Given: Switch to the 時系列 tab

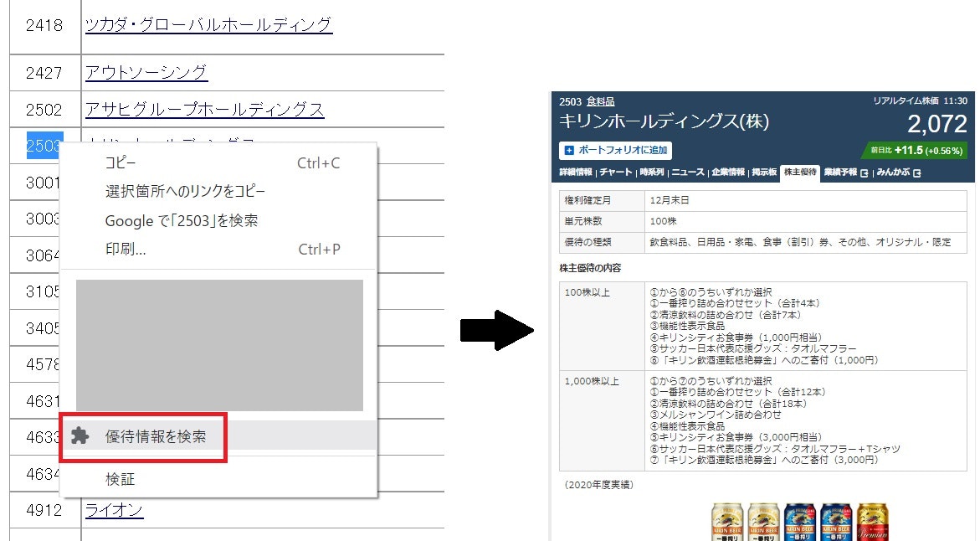Looking at the screenshot, I should click(x=652, y=172).
